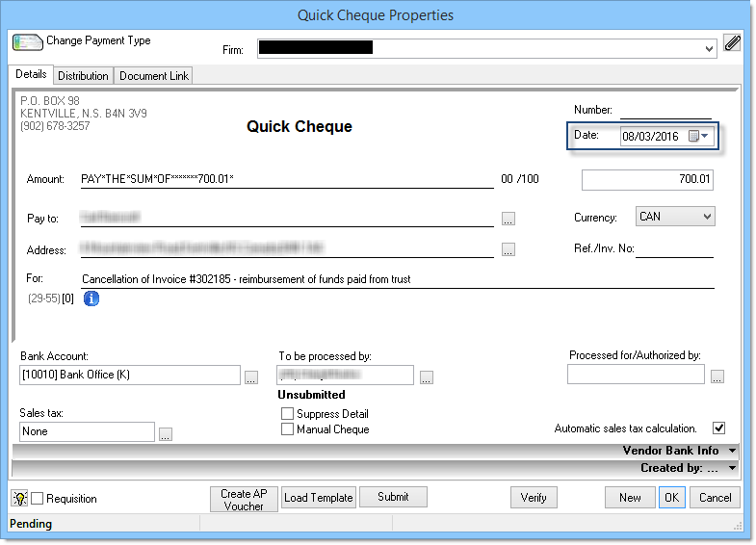Click the lightbulb hint icon beside Requisition
The image size is (756, 545).
coord(20,498)
